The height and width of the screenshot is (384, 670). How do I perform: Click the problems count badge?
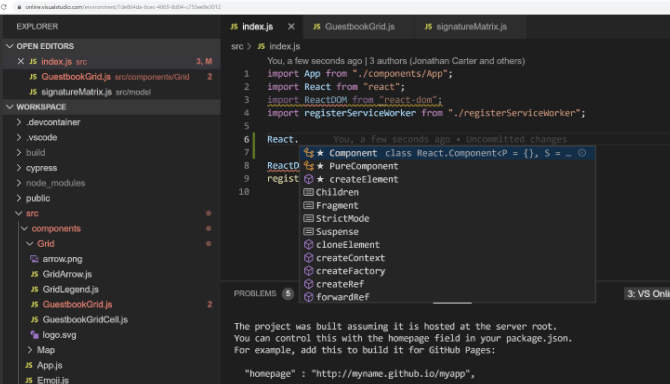288,294
